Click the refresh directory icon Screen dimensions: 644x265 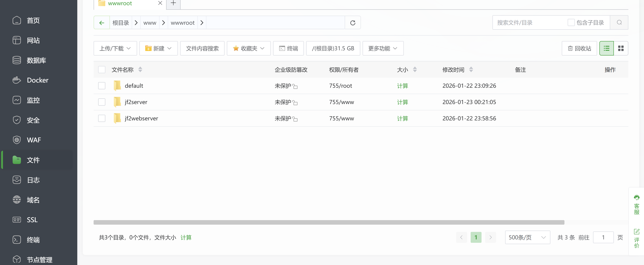pos(353,23)
